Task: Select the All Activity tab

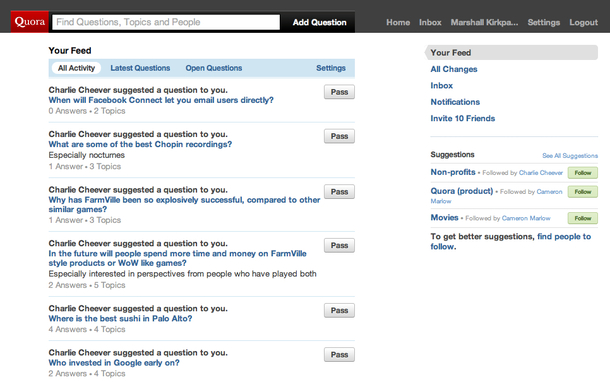Action: tap(76, 68)
